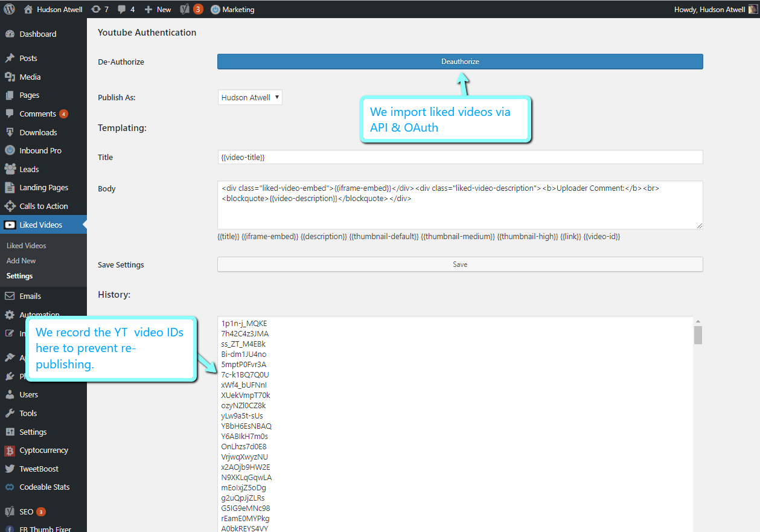This screenshot has width=760, height=532.
Task: Click the Comments badge showing 4
Action: 63,114
